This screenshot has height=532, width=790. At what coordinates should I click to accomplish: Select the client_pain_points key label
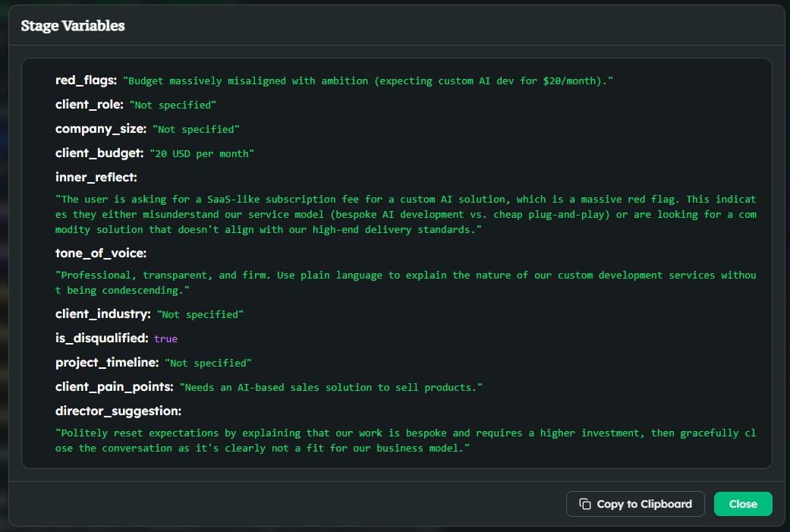[x=115, y=387]
